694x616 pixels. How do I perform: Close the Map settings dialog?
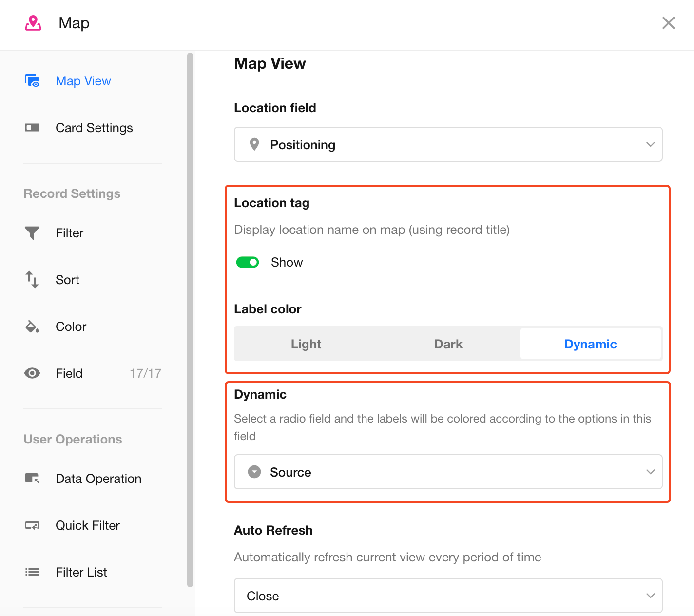(668, 23)
